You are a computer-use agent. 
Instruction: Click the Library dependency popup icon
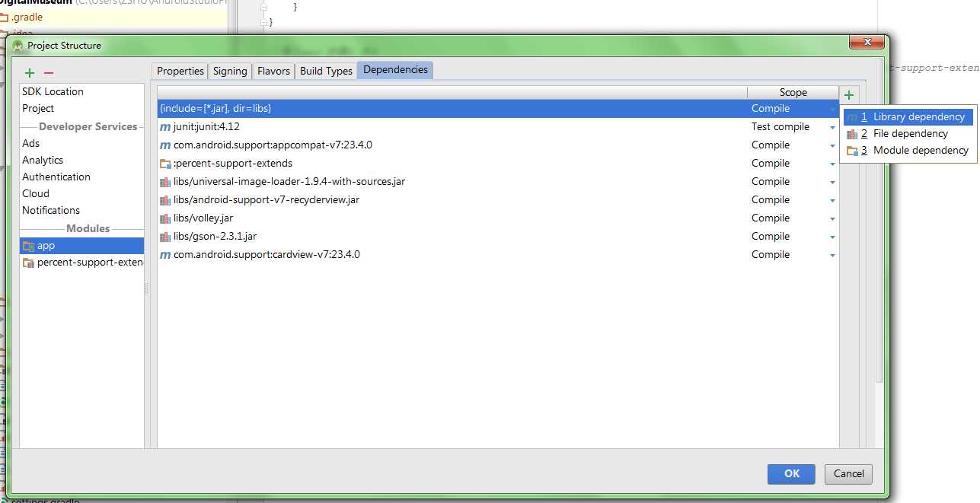[x=852, y=117]
